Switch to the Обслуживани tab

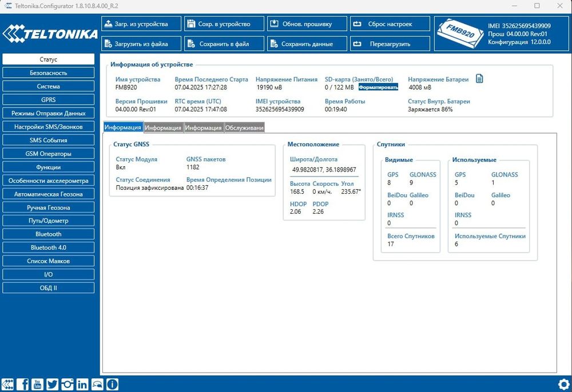(x=244, y=127)
